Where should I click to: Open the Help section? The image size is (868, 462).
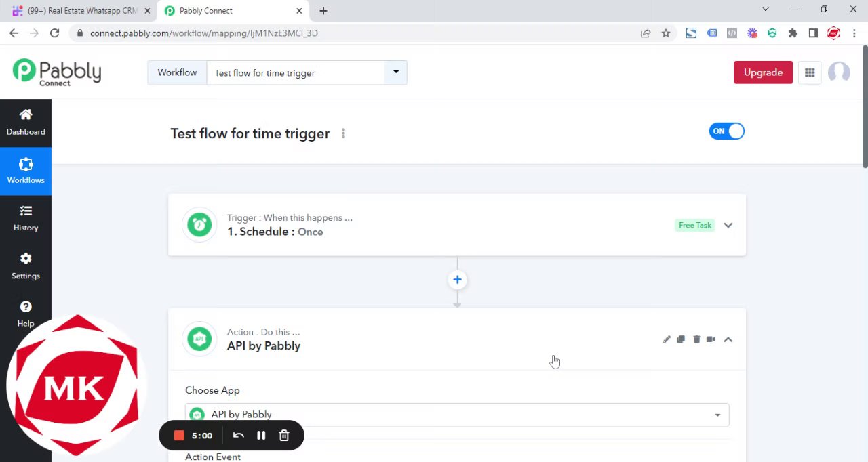click(26, 314)
